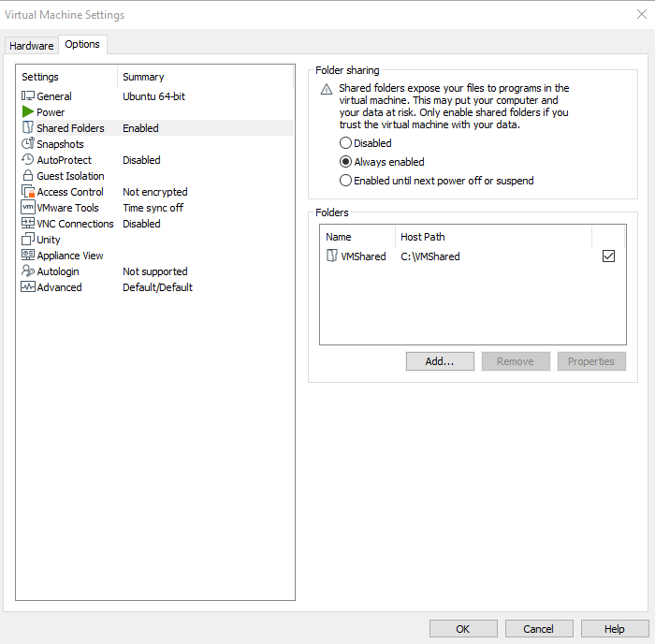Select the Appliance View settings row
Viewport: 655px width, 644px height.
coord(156,255)
